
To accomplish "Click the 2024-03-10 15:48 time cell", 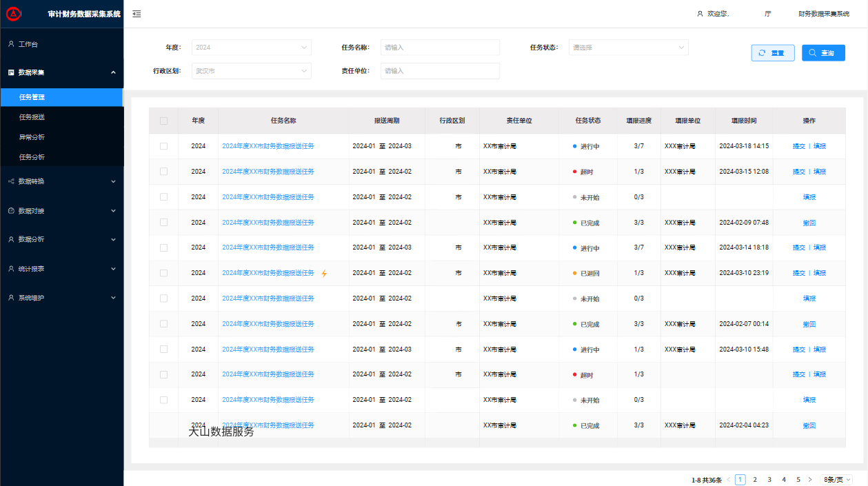I will (744, 350).
